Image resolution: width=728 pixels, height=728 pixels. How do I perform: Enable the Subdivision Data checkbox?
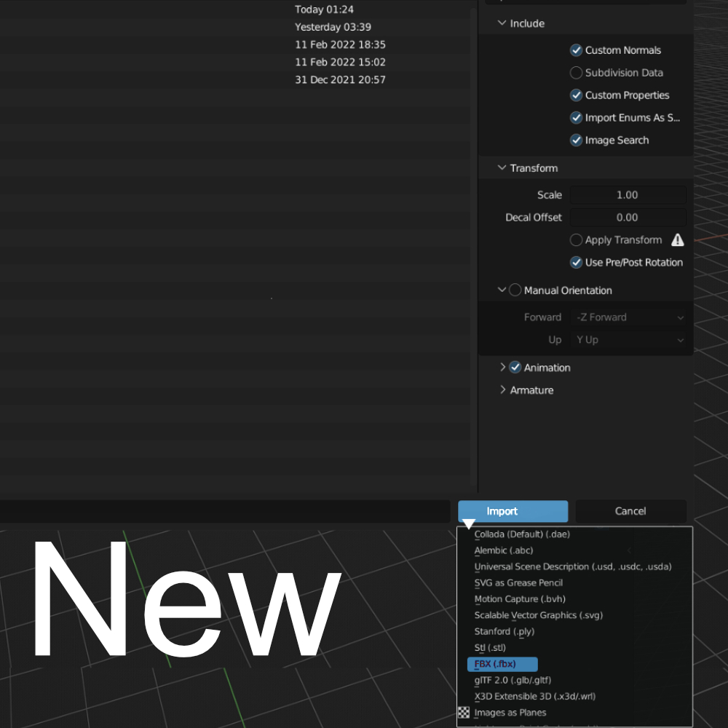[x=576, y=72]
